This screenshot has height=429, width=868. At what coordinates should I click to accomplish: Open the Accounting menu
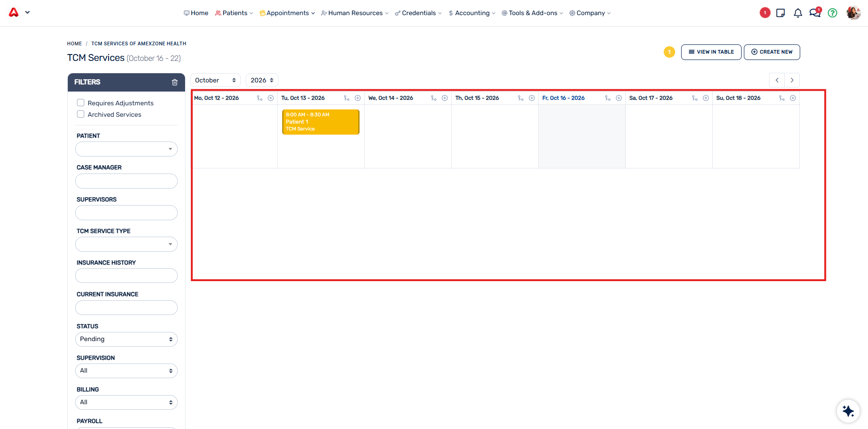pos(472,13)
